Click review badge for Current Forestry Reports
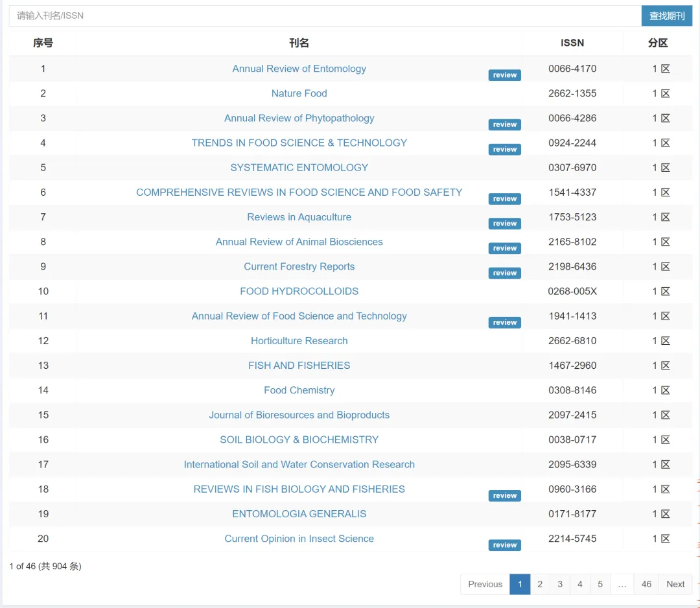Viewport: 700px width, 608px height. pos(504,273)
